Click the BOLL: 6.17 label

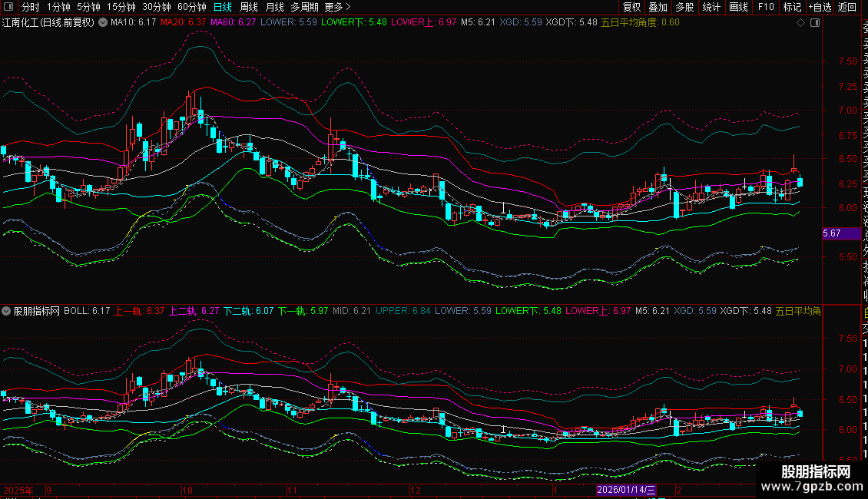coord(87,311)
